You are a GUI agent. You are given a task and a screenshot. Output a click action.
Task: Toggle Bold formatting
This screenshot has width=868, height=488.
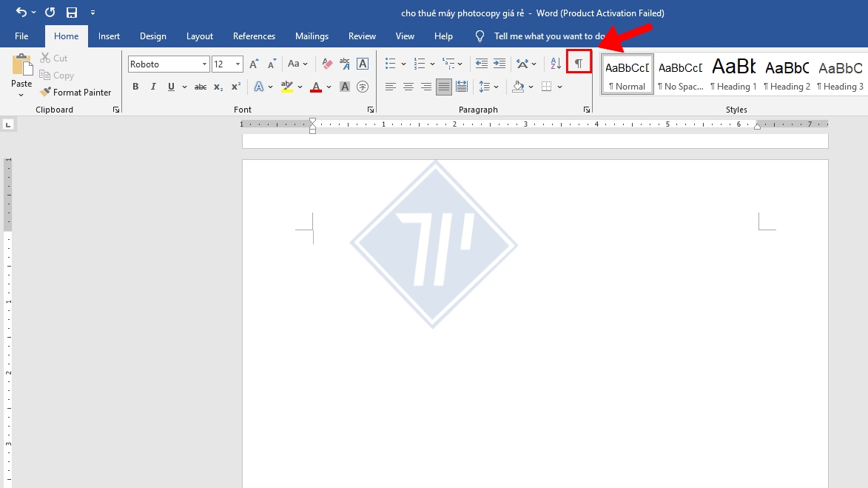135,87
